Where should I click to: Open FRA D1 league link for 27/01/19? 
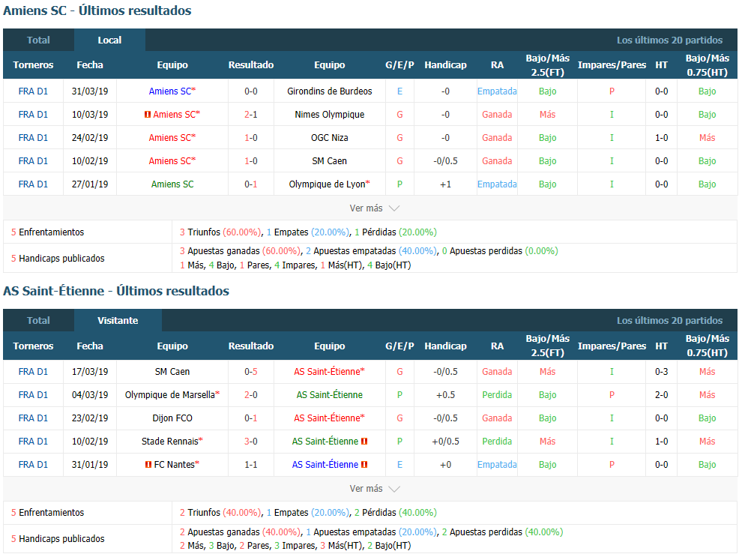[33, 184]
